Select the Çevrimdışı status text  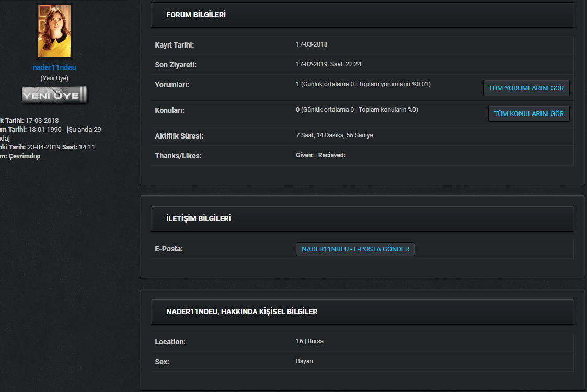pos(25,156)
